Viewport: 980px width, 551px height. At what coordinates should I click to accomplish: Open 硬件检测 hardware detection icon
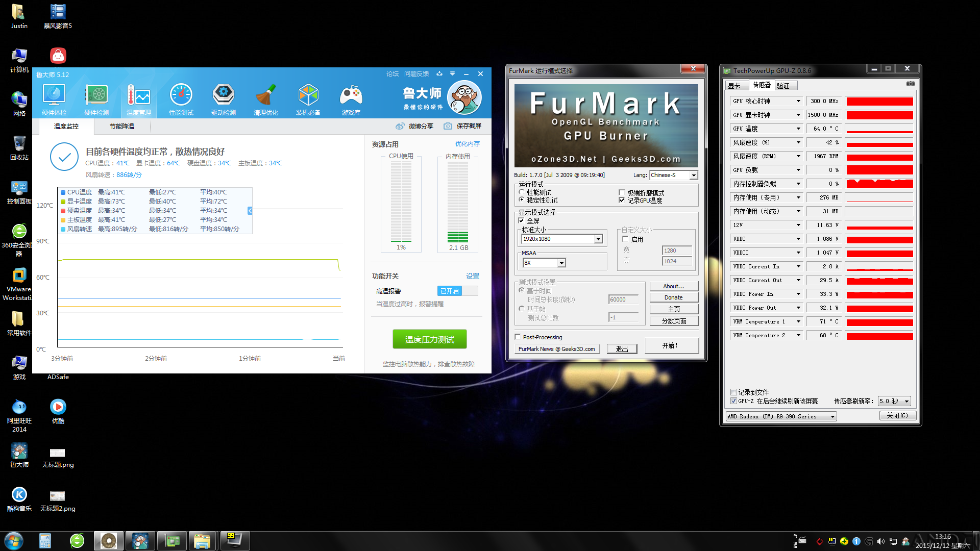[x=96, y=100]
